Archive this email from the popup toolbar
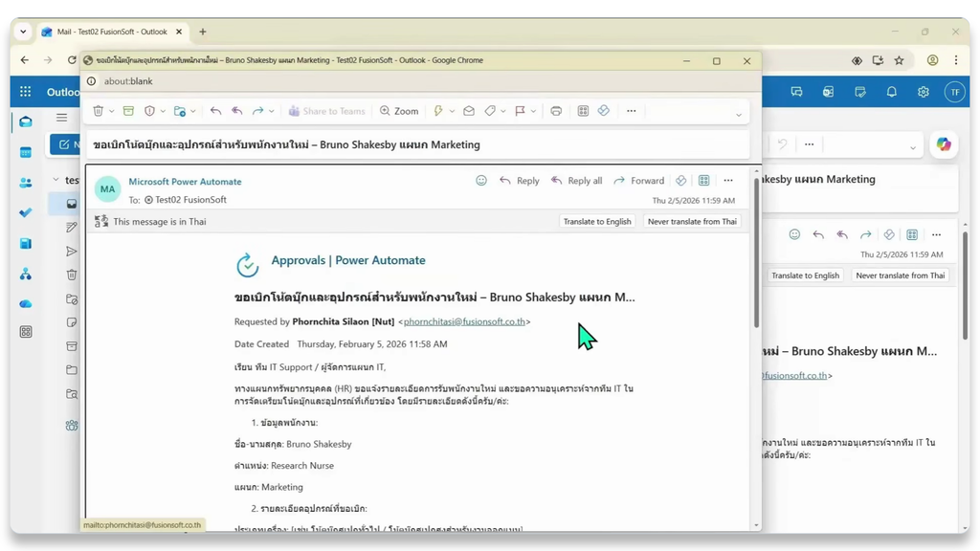980x551 pixels. (128, 111)
